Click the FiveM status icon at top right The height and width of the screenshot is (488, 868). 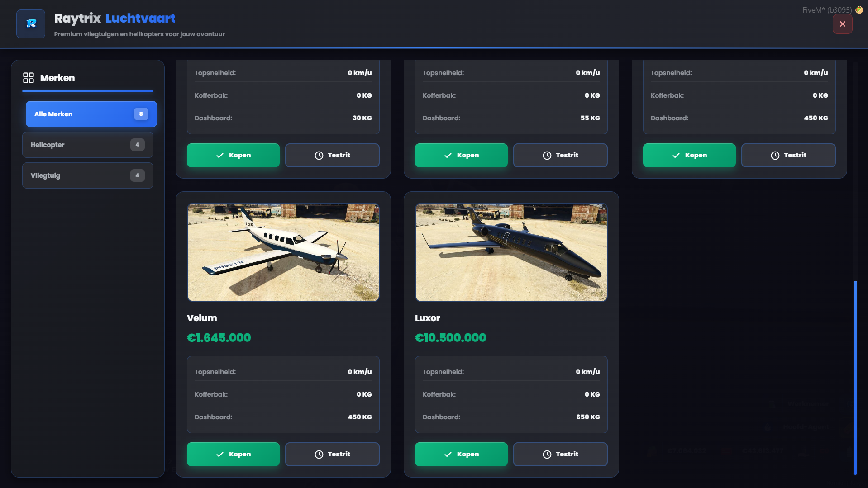859,9
